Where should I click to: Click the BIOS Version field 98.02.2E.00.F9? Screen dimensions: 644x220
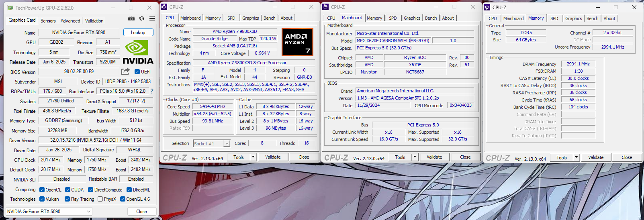click(x=79, y=71)
